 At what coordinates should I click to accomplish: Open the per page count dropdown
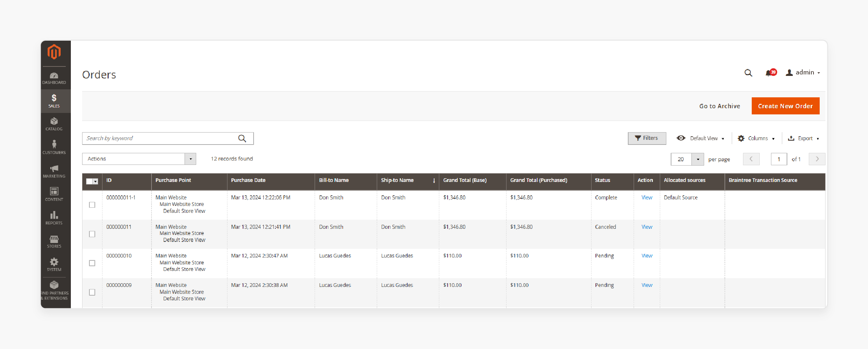(x=698, y=159)
